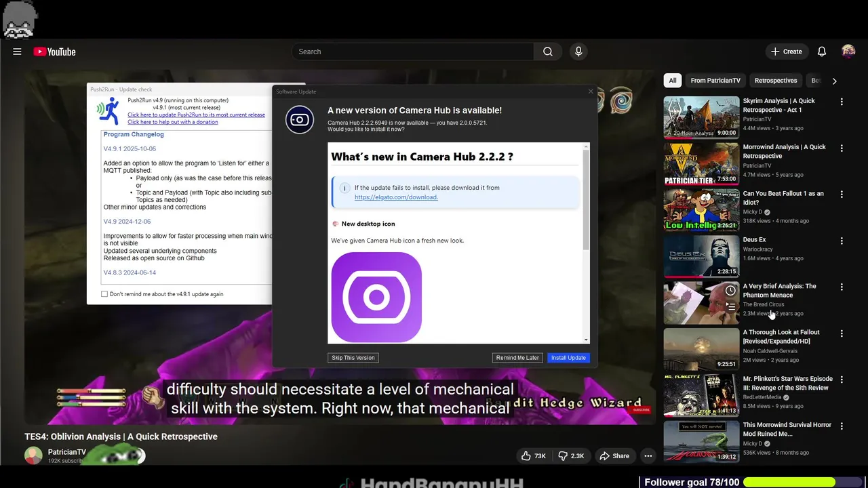Click V4.9 2024-12-06 changelog heading
Image resolution: width=868 pixels, height=488 pixels.
tap(127, 222)
